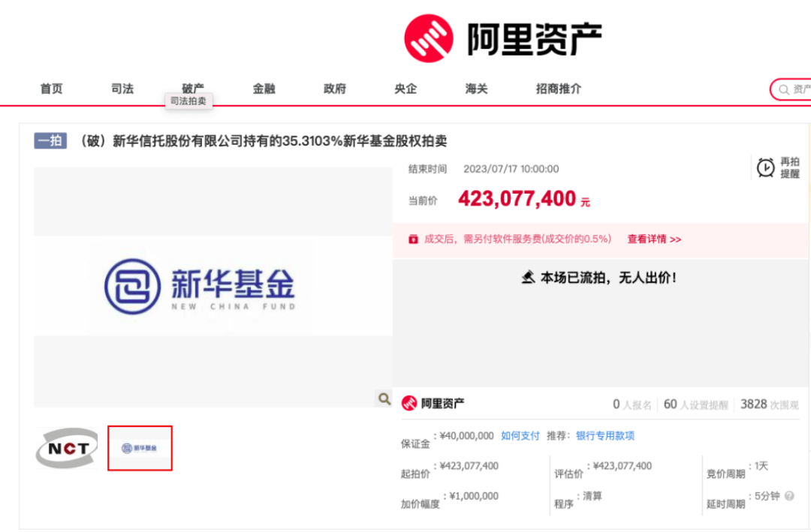Click the 60 人设置提醒 count
811x532 pixels.
click(x=695, y=404)
